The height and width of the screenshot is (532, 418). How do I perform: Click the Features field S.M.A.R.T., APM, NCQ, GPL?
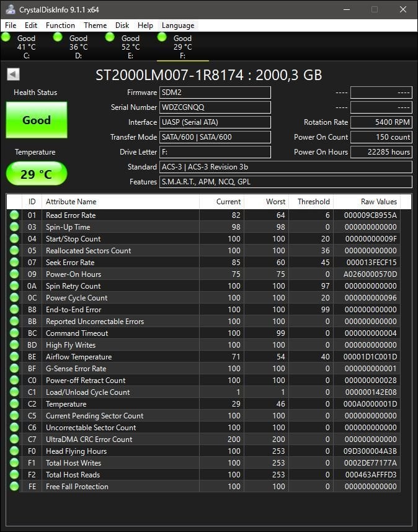pos(286,182)
